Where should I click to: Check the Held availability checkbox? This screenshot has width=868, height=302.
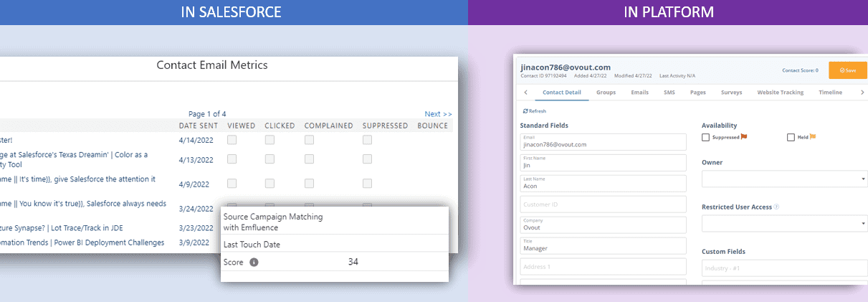791,137
